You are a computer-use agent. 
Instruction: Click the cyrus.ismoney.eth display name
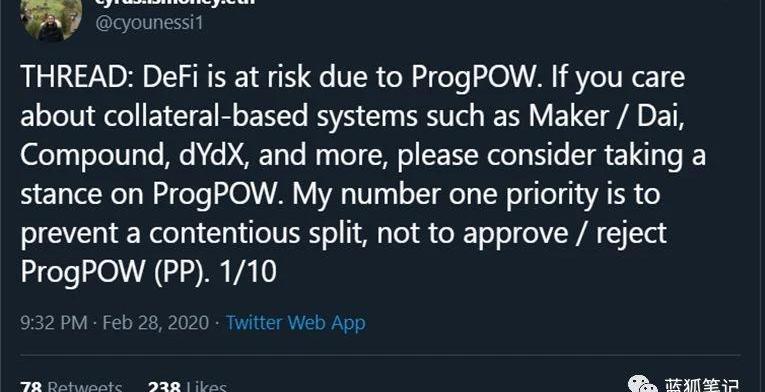coord(175,2)
